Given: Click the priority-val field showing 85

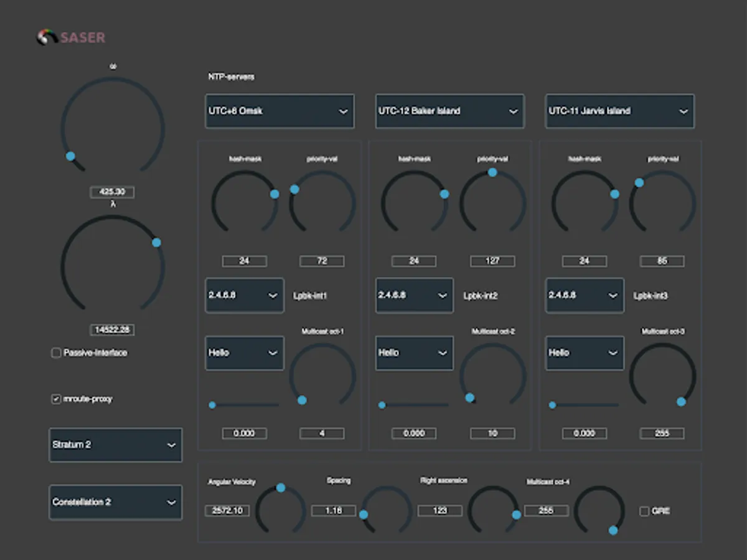Looking at the screenshot, I should coord(662,261).
